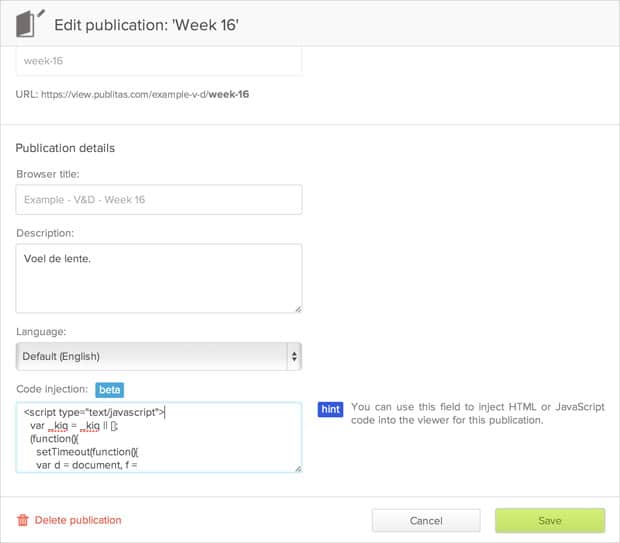This screenshot has height=543, width=620.
Task: Click the Code injection label
Action: (52, 389)
